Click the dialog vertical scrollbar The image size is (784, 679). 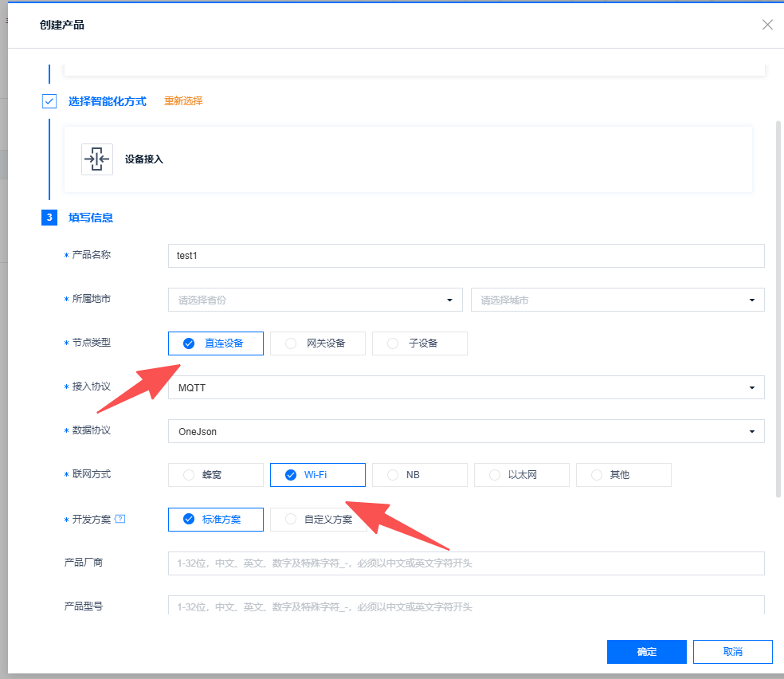tap(778, 309)
